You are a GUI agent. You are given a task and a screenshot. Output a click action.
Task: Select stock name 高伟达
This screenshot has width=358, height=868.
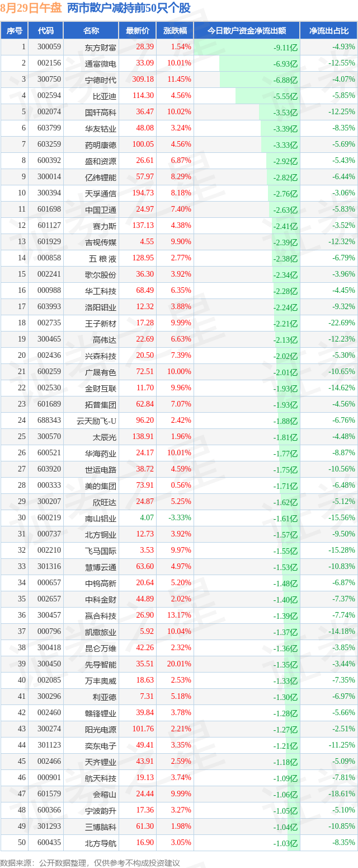105,339
